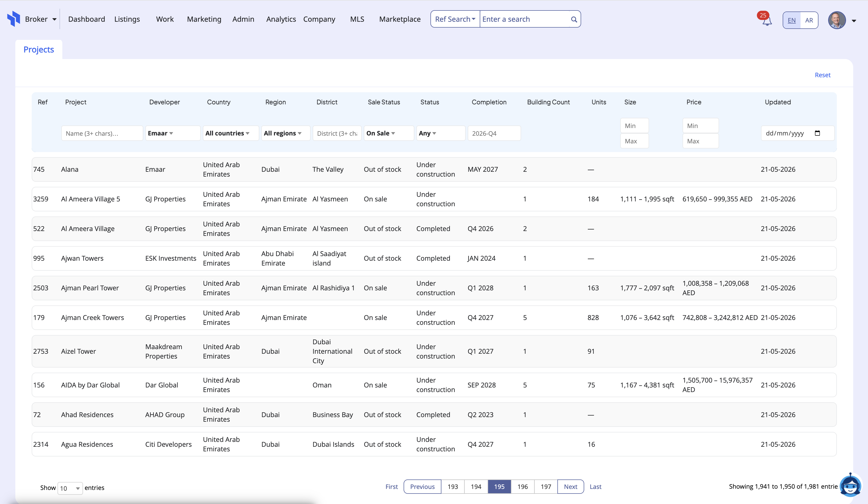Image resolution: width=868 pixels, height=504 pixels.
Task: Open the On Sale status dropdown
Action: 389,133
